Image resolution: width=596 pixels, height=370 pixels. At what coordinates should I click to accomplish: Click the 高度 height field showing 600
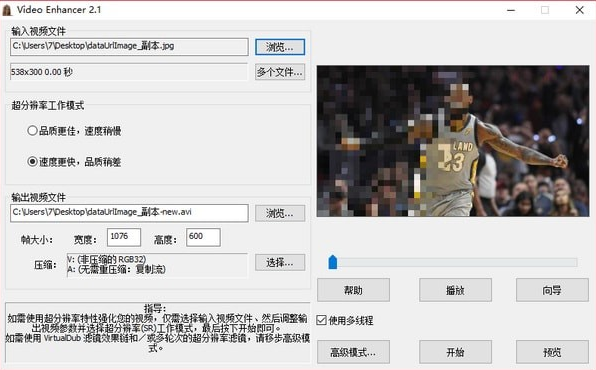tap(203, 237)
